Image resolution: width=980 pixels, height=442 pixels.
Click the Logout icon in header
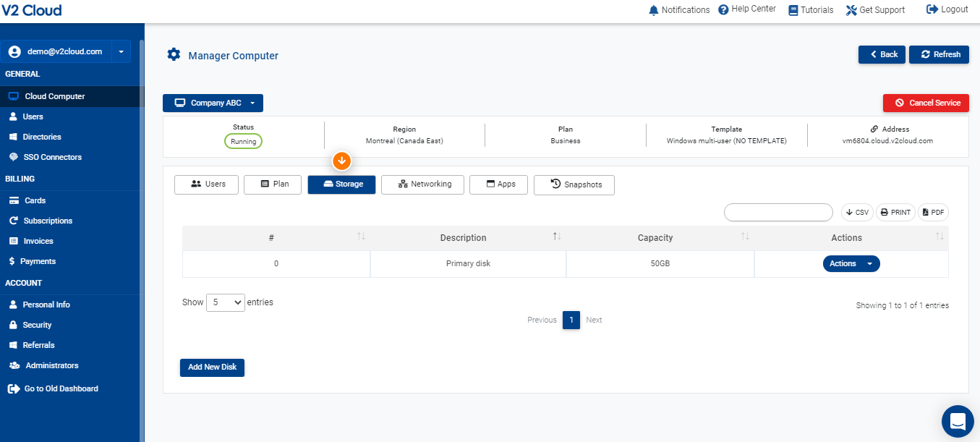932,9
